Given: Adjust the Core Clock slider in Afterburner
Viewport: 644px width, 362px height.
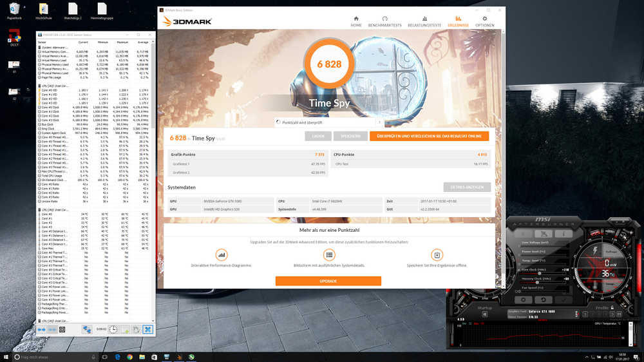Looking at the screenshot, I should click(x=540, y=273).
